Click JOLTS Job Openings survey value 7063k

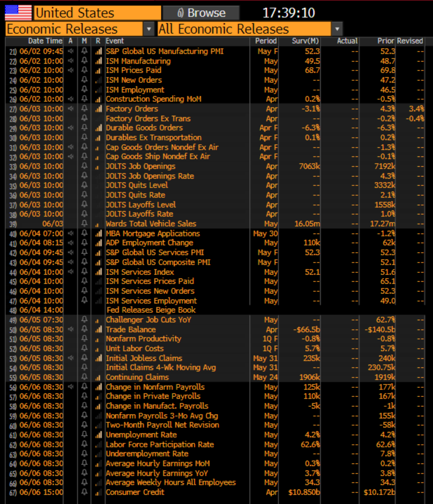coord(309,166)
